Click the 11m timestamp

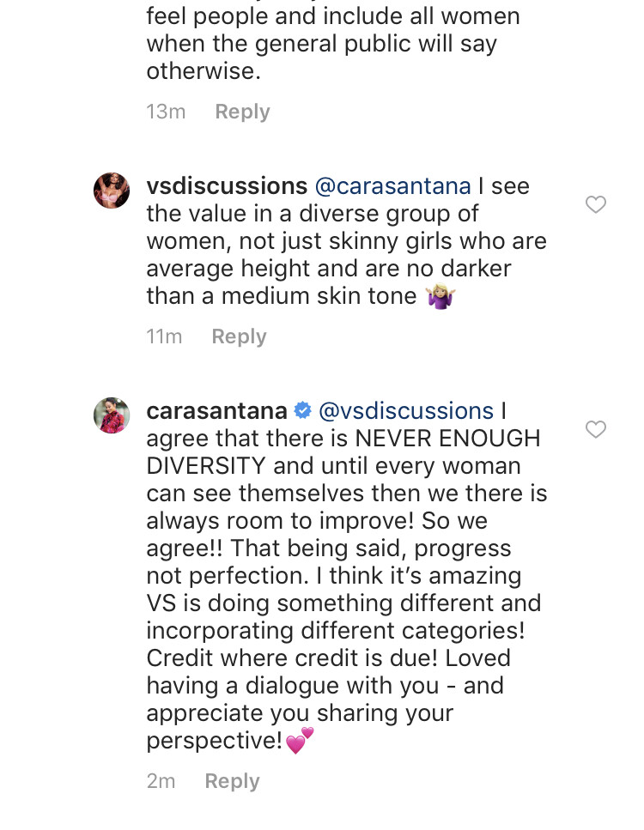[164, 336]
